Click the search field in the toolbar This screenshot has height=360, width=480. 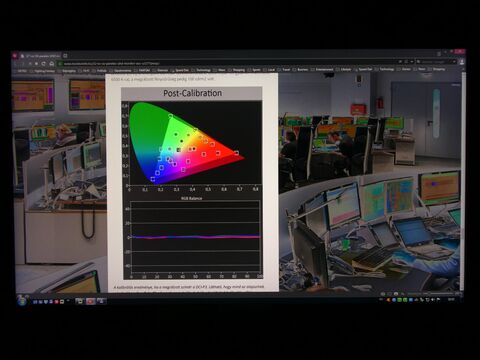point(435,62)
